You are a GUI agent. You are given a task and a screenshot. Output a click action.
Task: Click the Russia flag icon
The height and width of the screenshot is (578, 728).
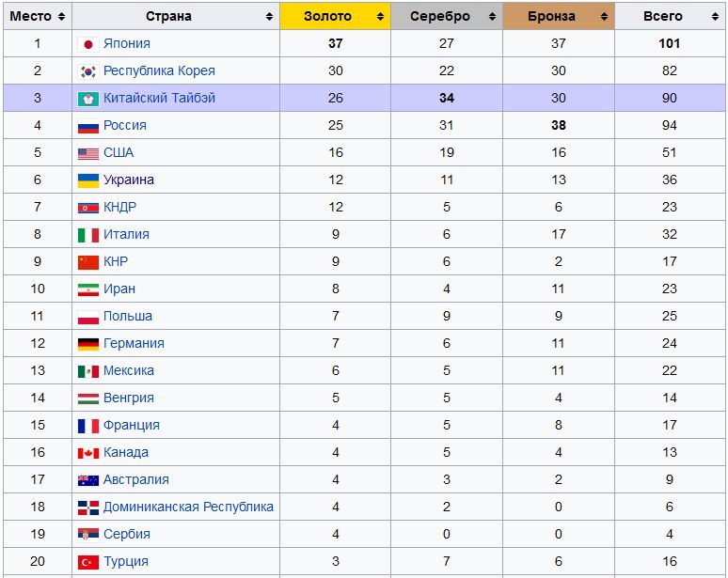click(88, 126)
